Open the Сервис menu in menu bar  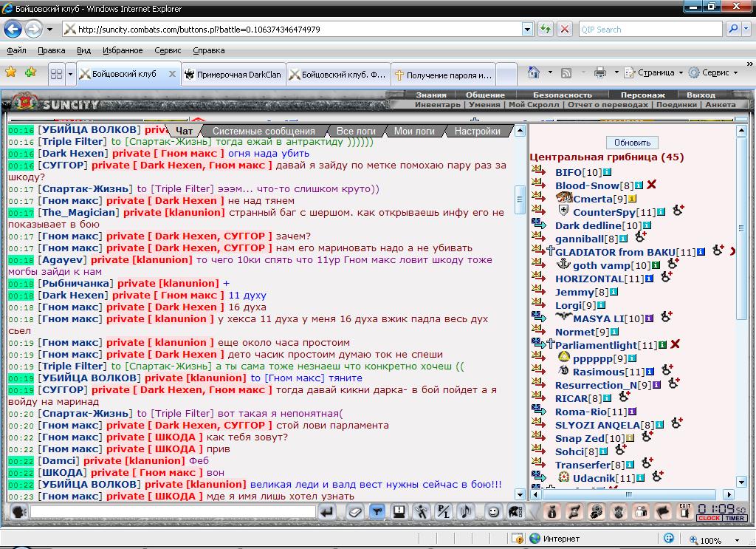[168, 50]
